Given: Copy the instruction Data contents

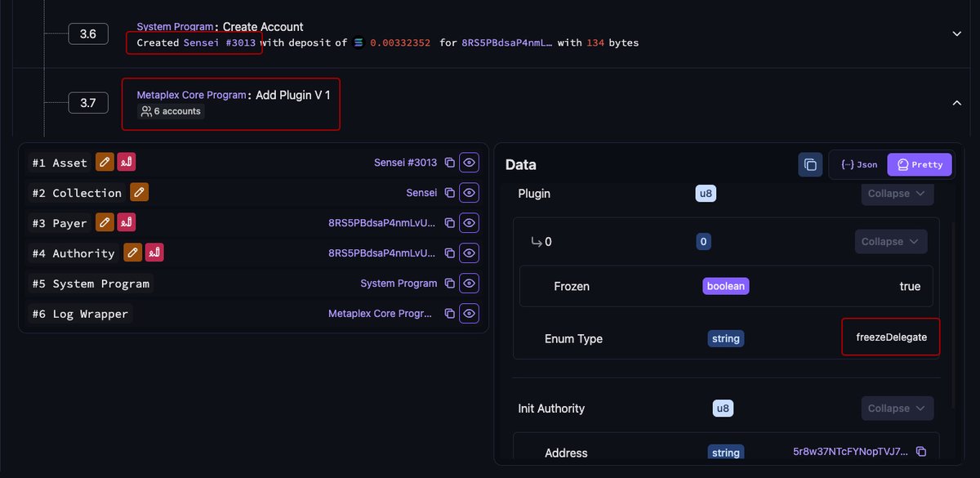Looking at the screenshot, I should pos(810,164).
